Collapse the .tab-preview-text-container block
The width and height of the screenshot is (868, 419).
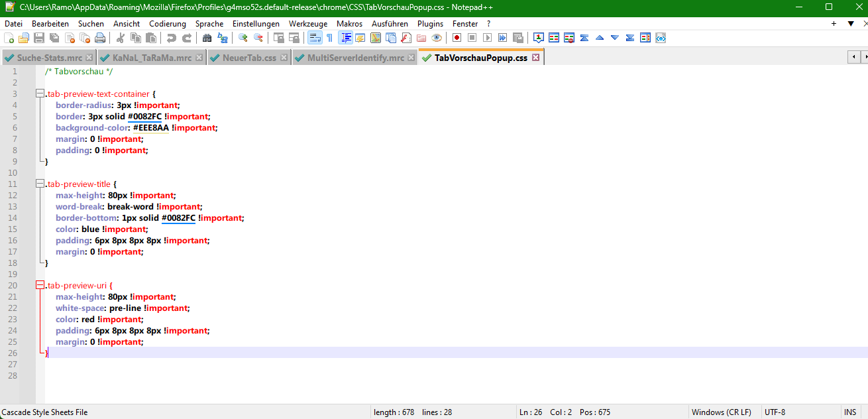(x=40, y=94)
